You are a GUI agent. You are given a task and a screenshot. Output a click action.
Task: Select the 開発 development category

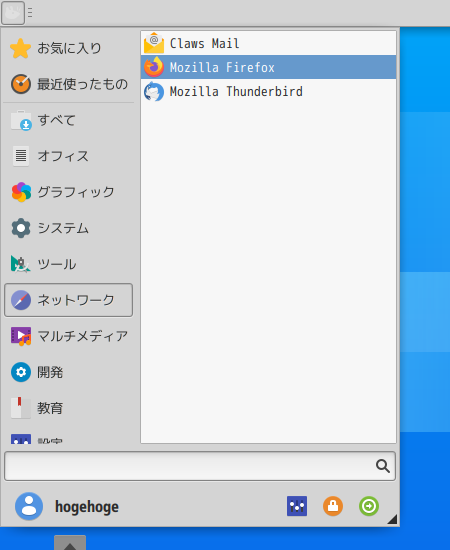tap(68, 372)
